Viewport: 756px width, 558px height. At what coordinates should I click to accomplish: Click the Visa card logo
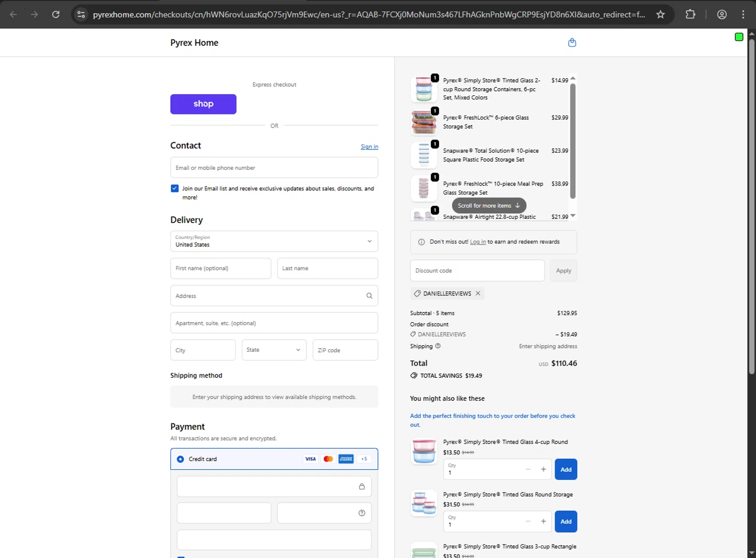(310, 459)
